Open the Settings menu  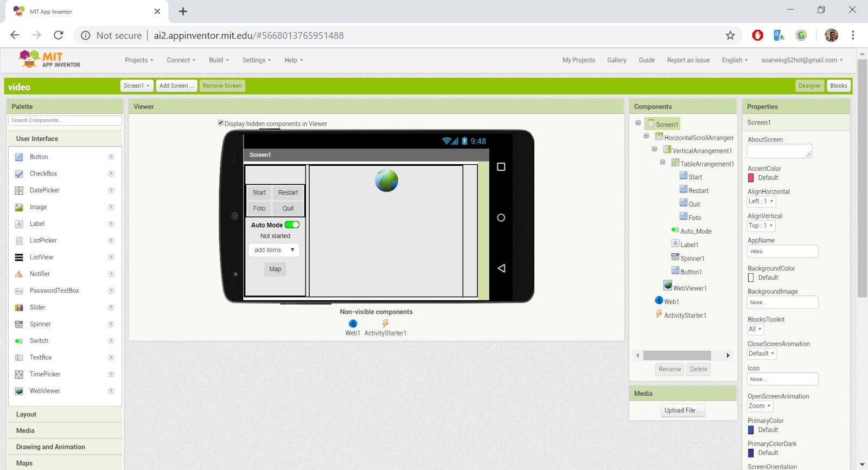point(257,60)
